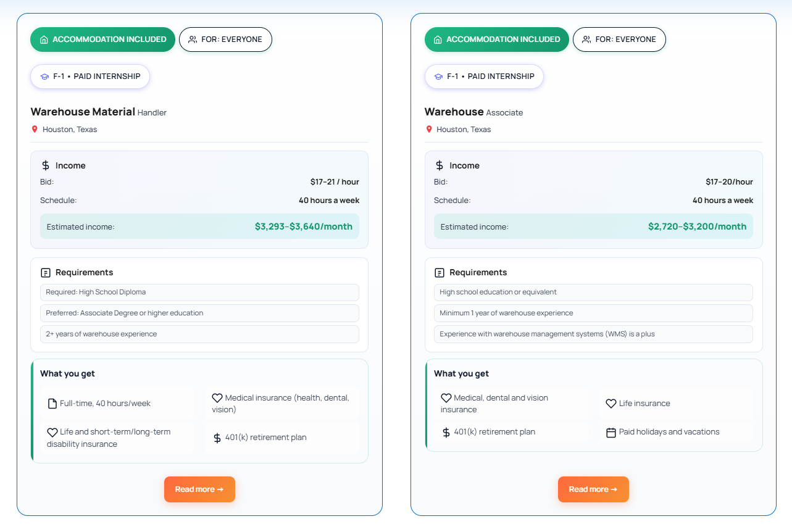Click red location pin beside Warehouse Material Handler

(35, 130)
